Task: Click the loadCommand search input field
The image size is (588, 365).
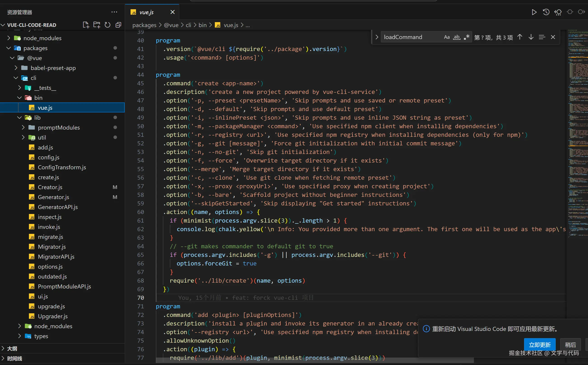Action: pyautogui.click(x=411, y=37)
